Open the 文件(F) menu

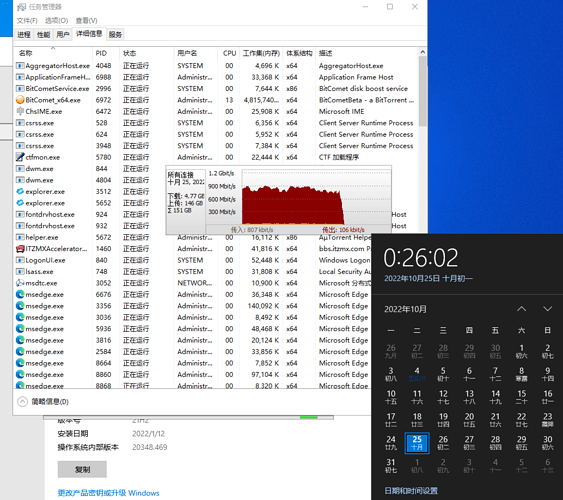click(27, 20)
